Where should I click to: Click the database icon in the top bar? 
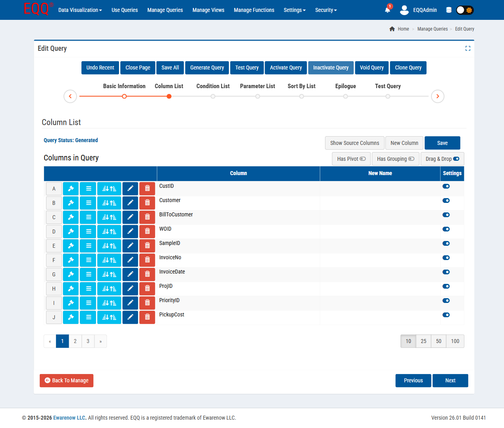coord(449,10)
